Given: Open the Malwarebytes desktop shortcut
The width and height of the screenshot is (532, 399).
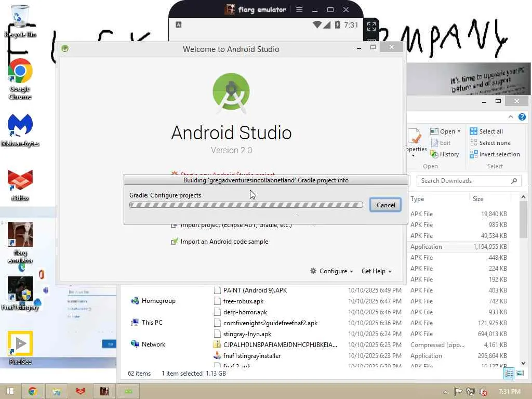Looking at the screenshot, I should click(x=20, y=130).
